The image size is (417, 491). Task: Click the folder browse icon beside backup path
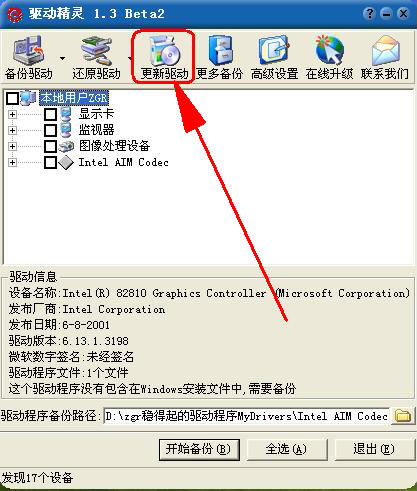pyautogui.click(x=403, y=416)
